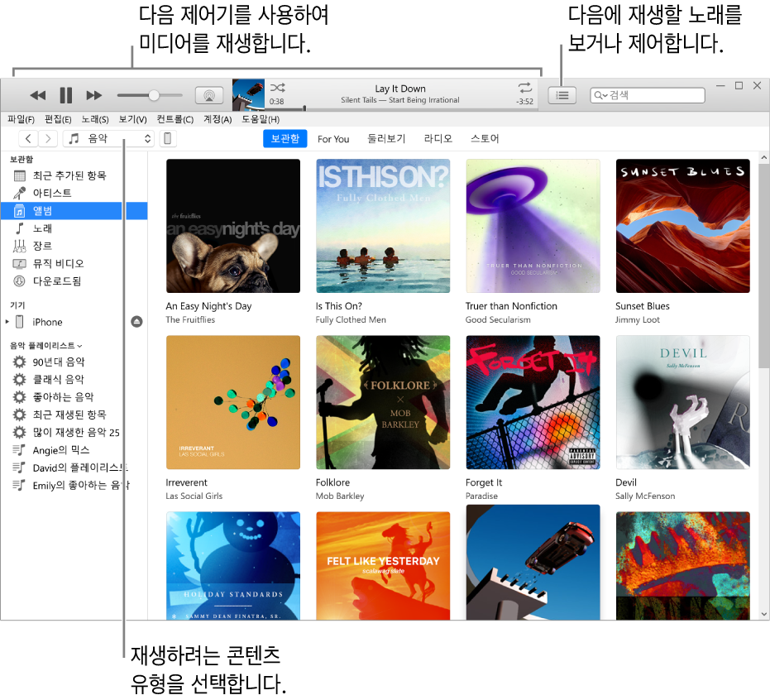Click the album grid vertical scrollbar

pos(763,266)
